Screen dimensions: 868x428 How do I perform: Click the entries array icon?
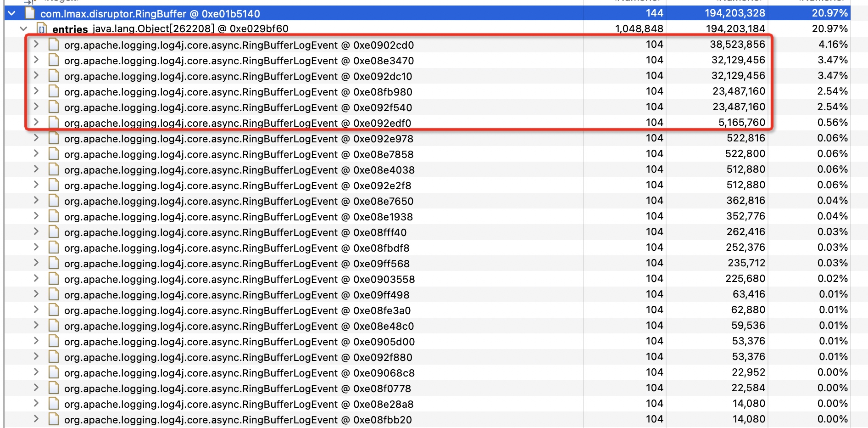[42, 29]
